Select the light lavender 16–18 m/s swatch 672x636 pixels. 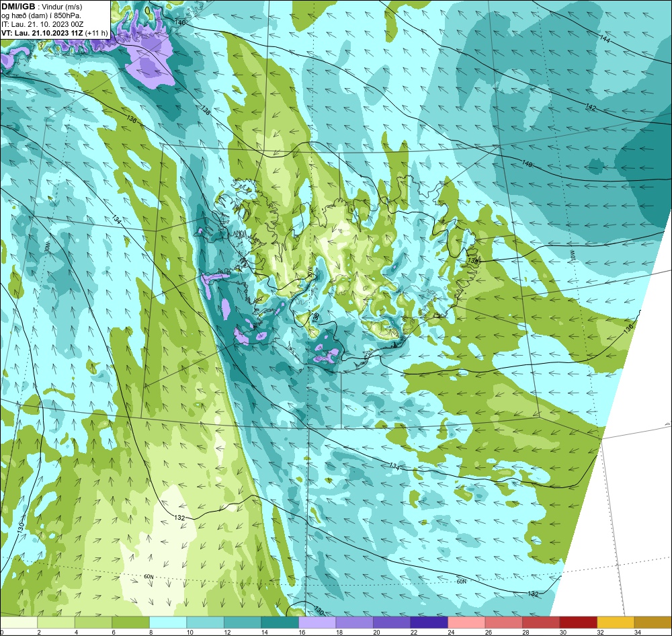point(317,622)
